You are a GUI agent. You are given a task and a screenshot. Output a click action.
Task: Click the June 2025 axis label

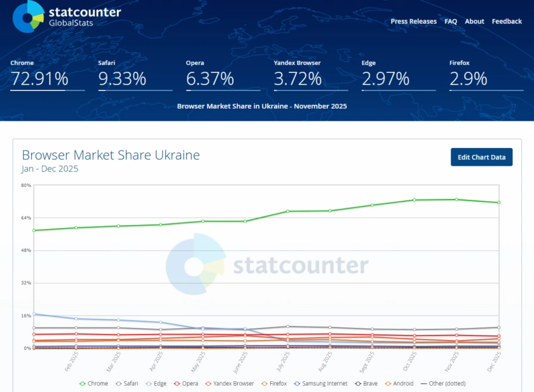(240, 362)
